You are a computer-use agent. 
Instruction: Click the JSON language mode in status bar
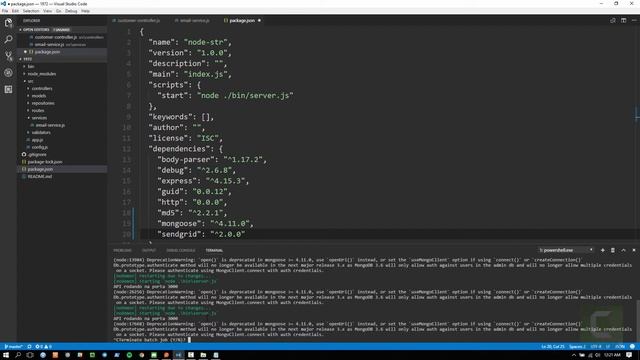coord(620,347)
